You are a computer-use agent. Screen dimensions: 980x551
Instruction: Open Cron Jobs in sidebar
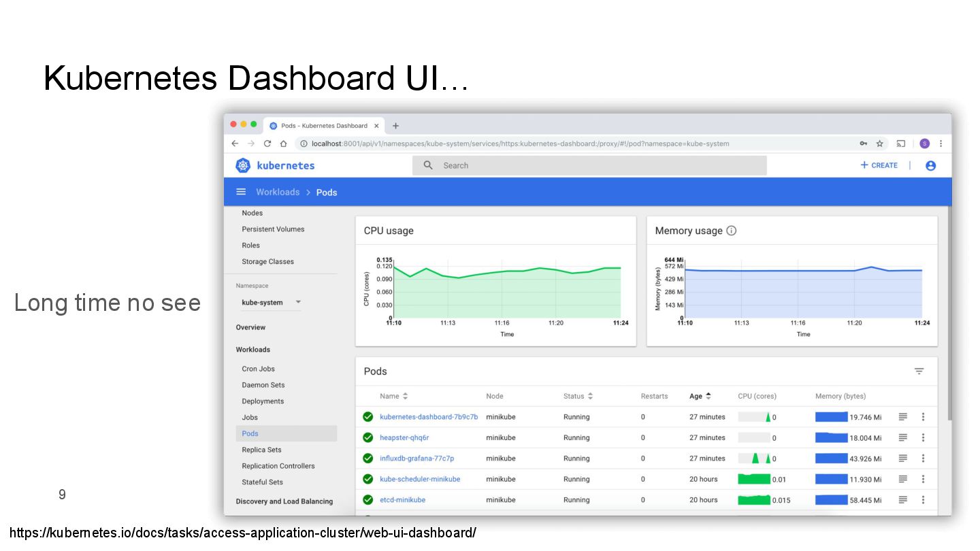[x=258, y=369]
